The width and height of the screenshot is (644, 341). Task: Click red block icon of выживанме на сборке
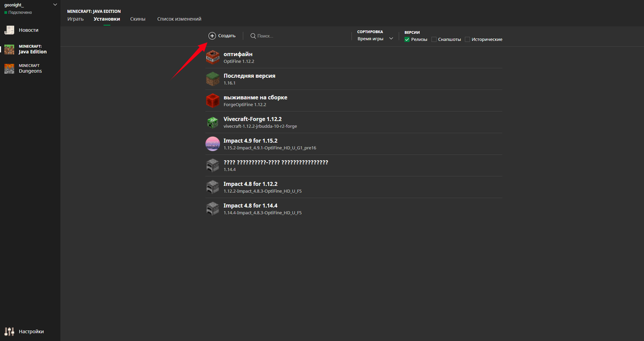point(213,100)
